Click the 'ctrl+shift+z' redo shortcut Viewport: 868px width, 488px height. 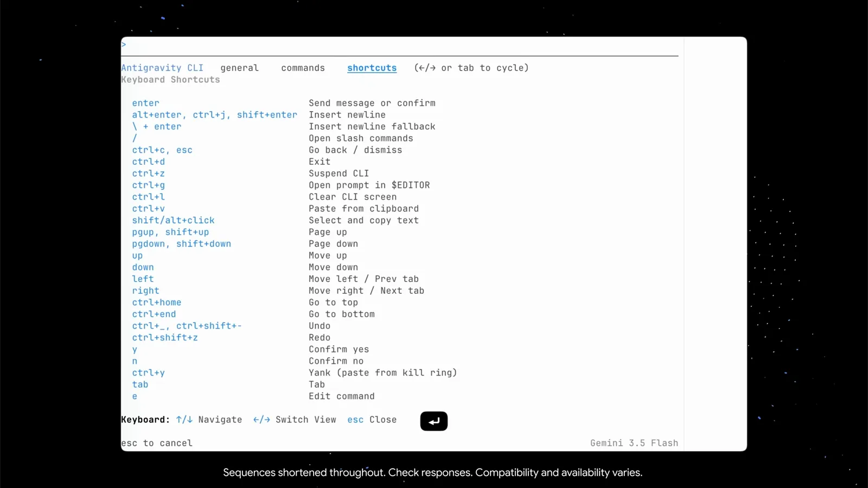(165, 338)
